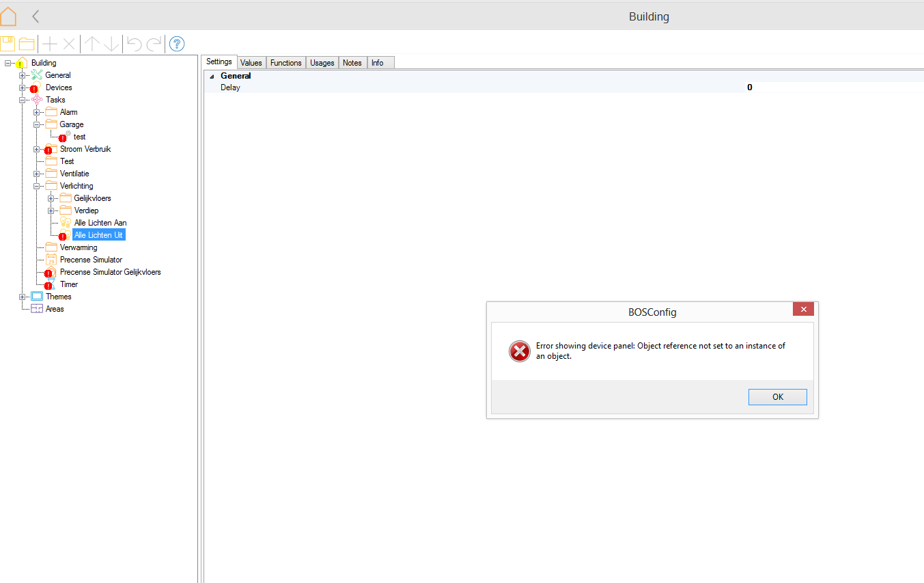Click the save disk toolbar icon

coord(8,44)
